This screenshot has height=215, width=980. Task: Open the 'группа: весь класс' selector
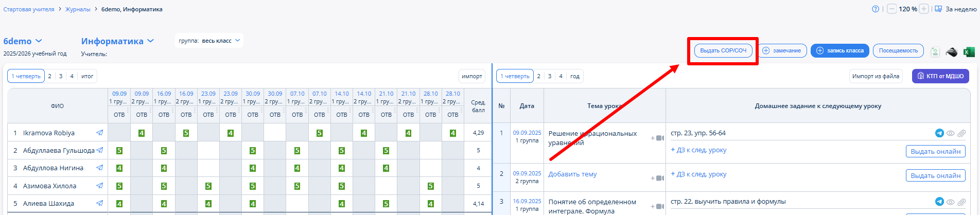(209, 41)
